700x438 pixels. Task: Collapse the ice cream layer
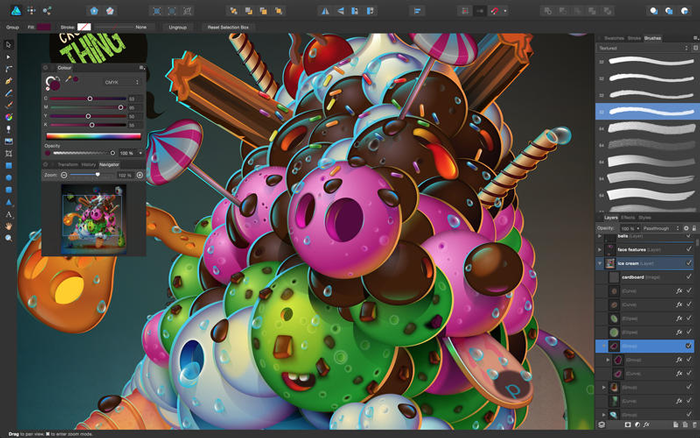[600, 263]
